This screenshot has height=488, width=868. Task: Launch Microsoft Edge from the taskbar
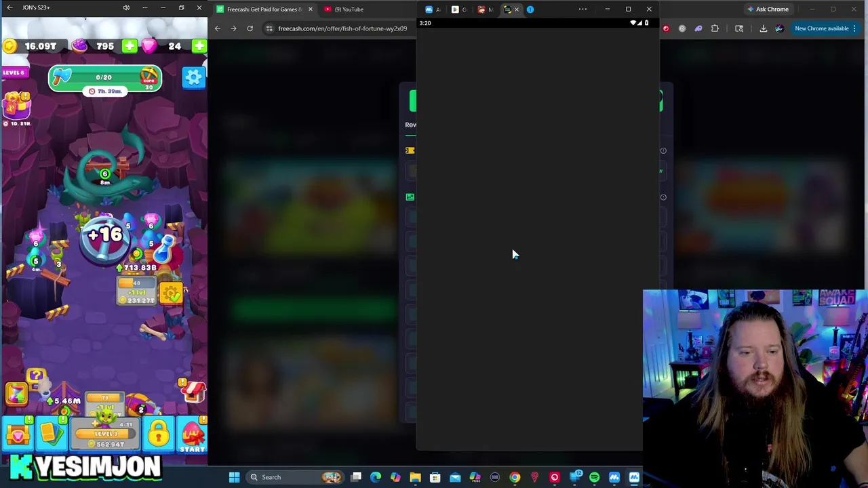coord(376,477)
